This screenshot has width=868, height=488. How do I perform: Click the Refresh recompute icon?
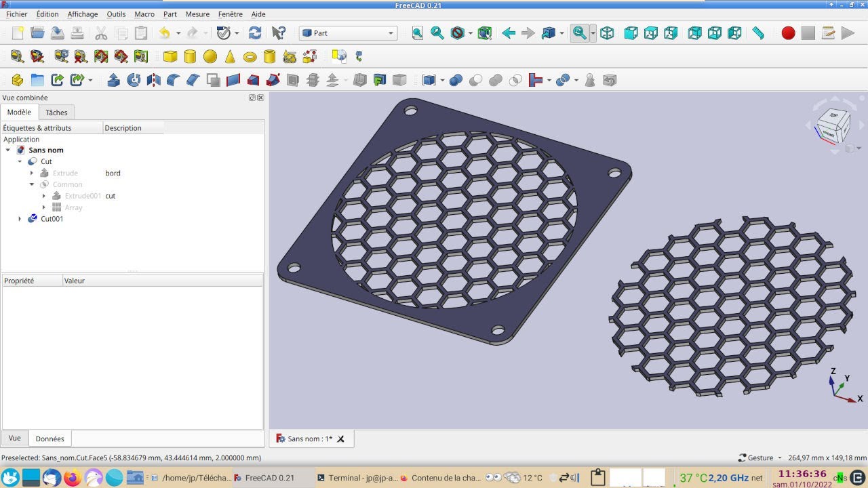(255, 33)
